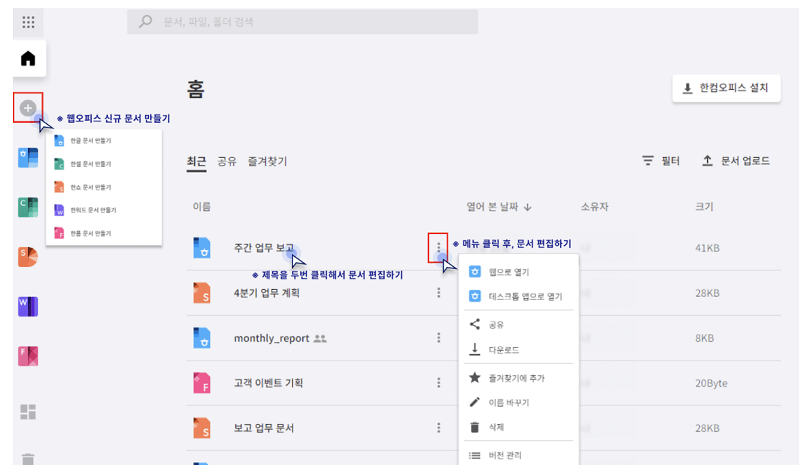Open document titled 4분기 업무 계획
800x465 pixels.
click(267, 292)
